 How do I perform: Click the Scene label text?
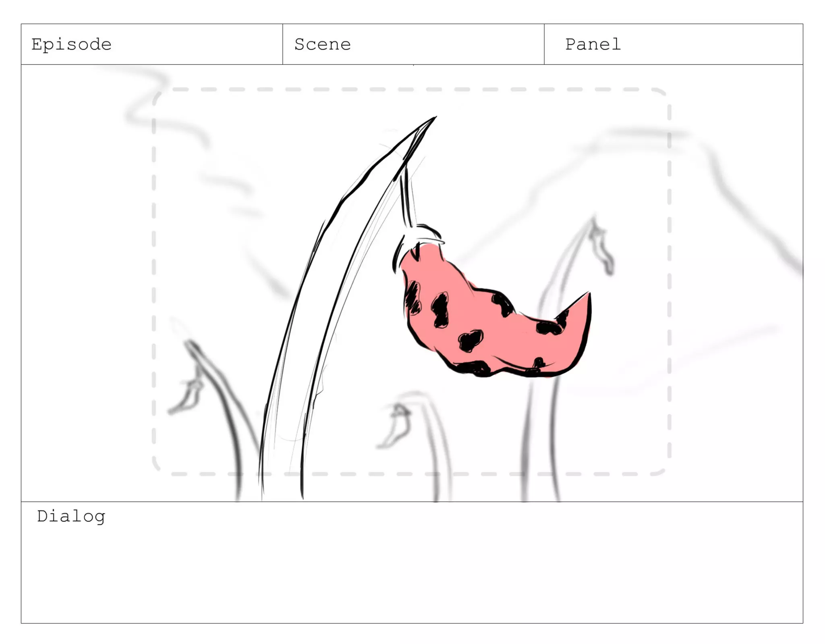coord(323,44)
